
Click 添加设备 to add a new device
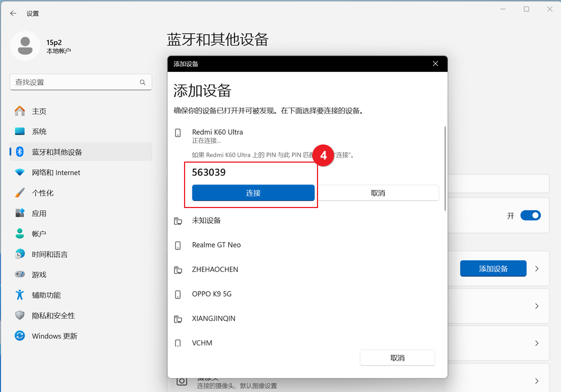pyautogui.click(x=493, y=268)
